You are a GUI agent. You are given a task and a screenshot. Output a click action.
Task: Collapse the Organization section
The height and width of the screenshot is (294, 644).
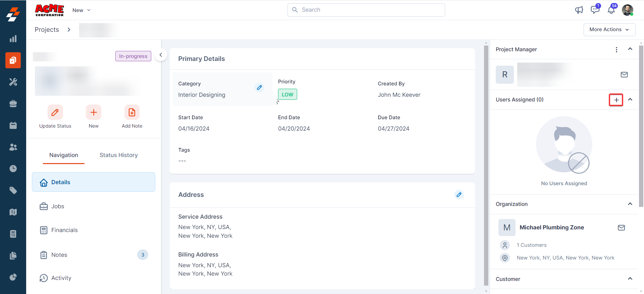coord(630,204)
